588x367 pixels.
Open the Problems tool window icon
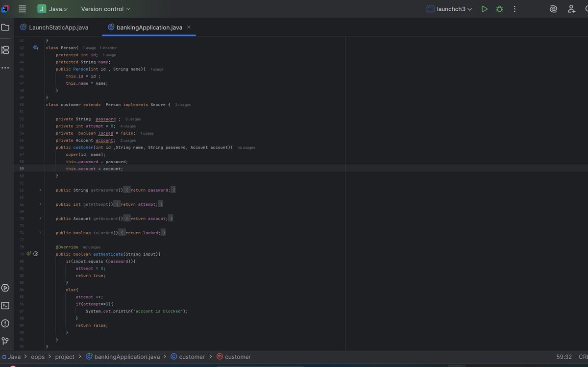(x=5, y=323)
